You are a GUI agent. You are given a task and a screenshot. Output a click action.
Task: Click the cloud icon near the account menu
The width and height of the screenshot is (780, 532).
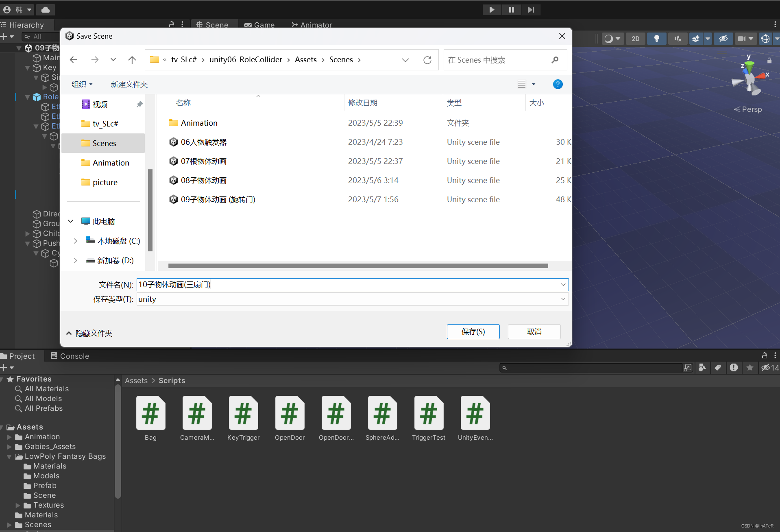[x=45, y=9]
